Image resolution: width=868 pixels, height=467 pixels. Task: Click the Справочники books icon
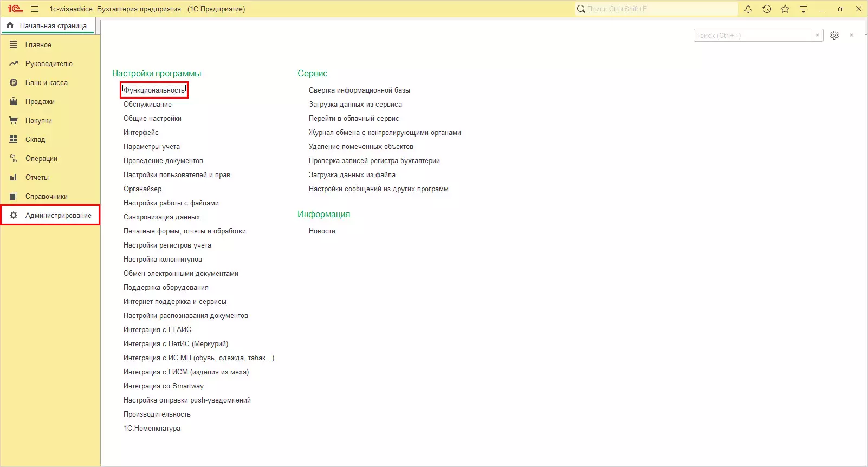tap(14, 196)
